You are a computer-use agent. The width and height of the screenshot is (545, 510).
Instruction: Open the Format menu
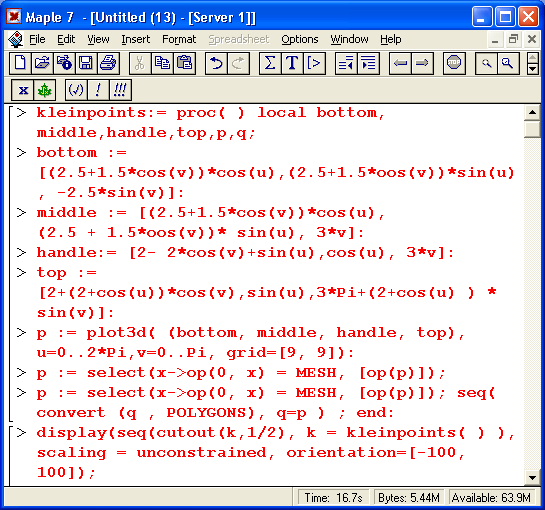(179, 39)
